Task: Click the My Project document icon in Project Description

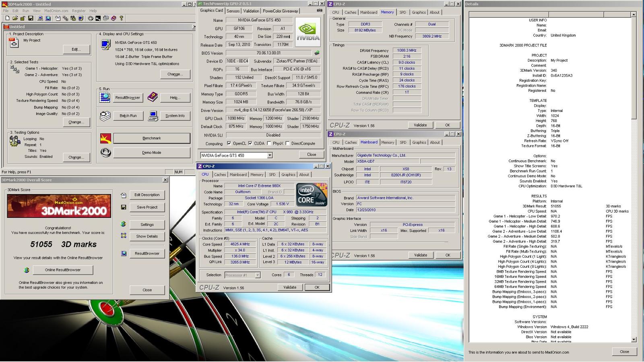Action: click(14, 42)
